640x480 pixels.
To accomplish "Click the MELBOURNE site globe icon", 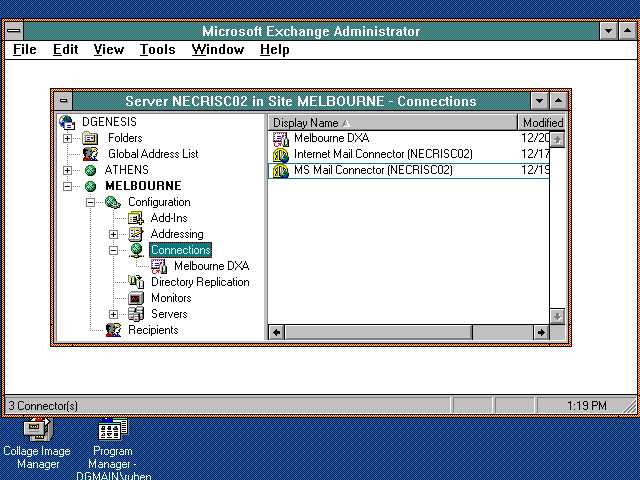I will (90, 186).
